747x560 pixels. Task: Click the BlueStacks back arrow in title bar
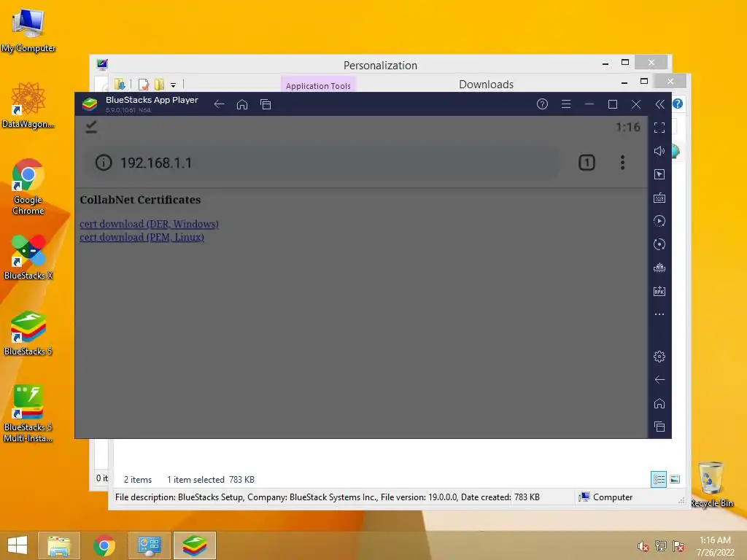(x=219, y=104)
